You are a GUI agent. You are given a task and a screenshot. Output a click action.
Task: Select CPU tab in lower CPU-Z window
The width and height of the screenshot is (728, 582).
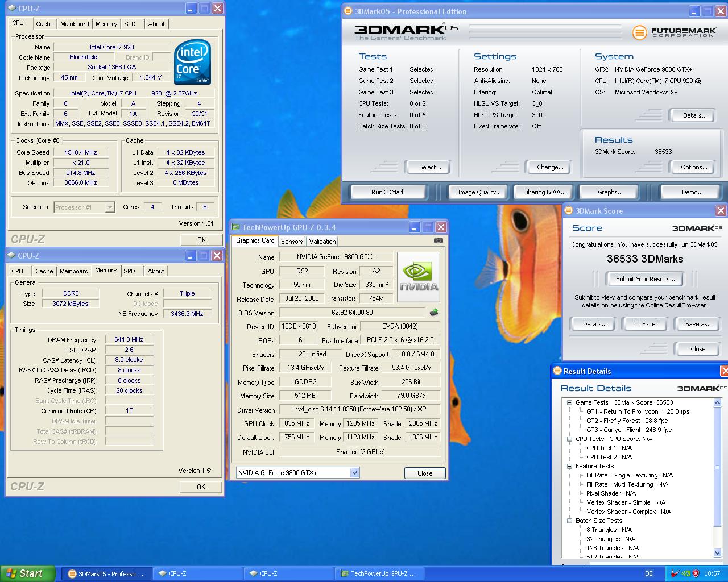pos(18,271)
